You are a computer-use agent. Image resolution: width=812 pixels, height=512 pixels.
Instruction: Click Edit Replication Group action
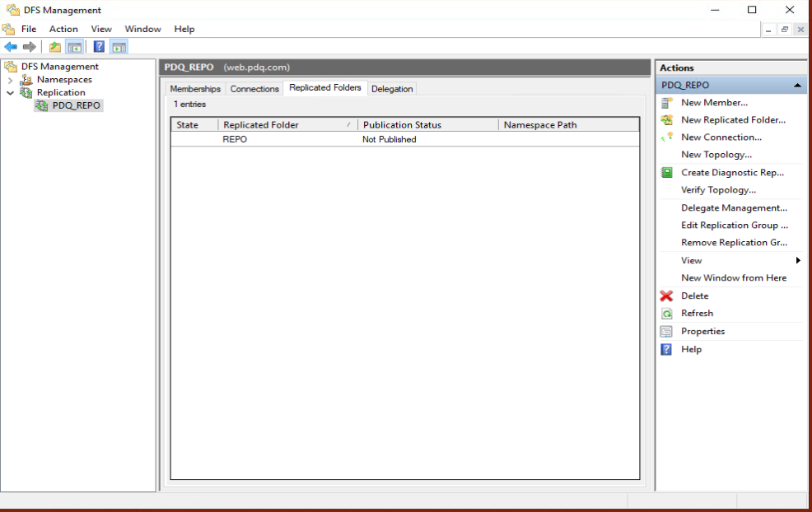(x=735, y=226)
